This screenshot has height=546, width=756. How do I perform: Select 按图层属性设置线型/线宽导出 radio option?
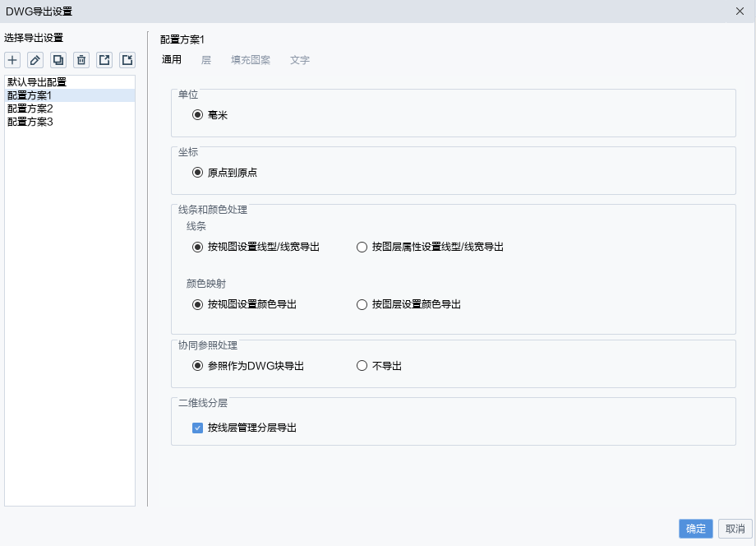tap(362, 247)
